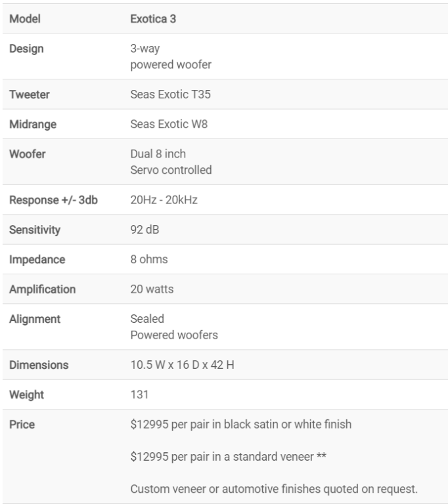Click the Response +/- 3db label

[53, 200]
